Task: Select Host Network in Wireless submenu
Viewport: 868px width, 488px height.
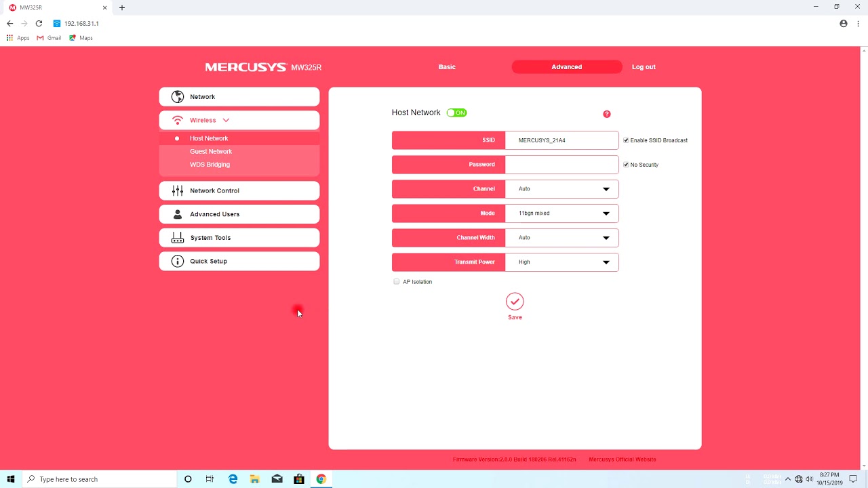Action: click(209, 138)
